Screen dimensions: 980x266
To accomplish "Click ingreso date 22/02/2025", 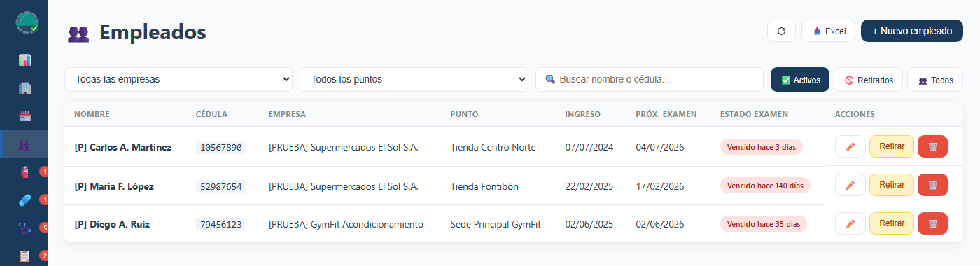I will pos(589,186).
